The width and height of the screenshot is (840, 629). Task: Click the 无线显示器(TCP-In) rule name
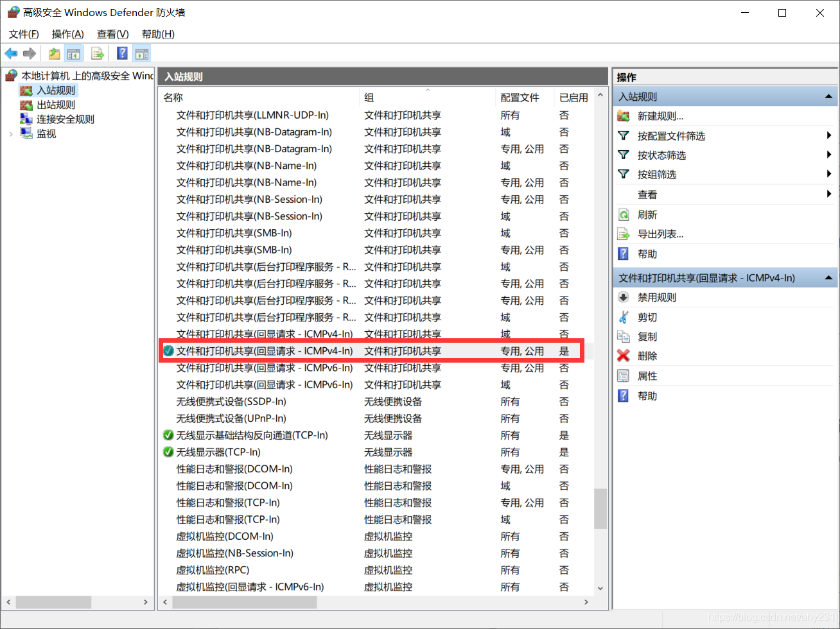point(218,452)
